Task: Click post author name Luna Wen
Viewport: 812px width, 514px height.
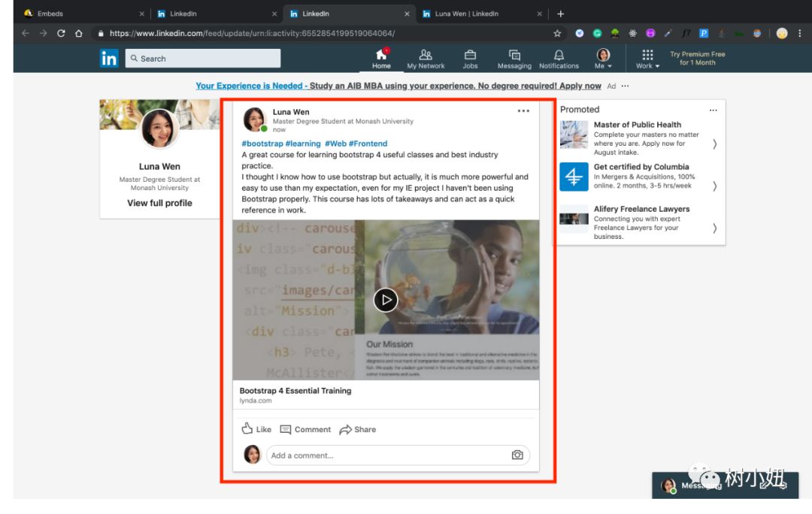Action: point(291,112)
